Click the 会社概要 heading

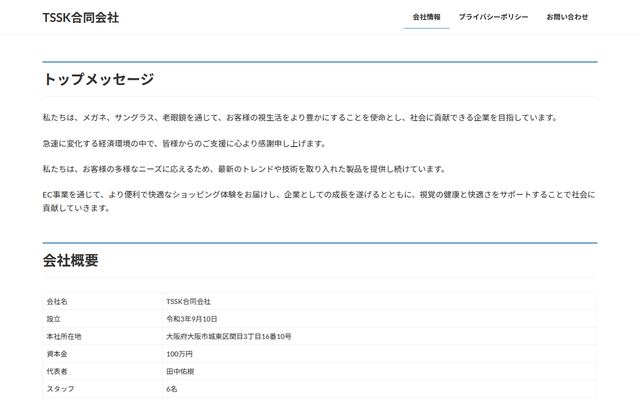(71, 260)
